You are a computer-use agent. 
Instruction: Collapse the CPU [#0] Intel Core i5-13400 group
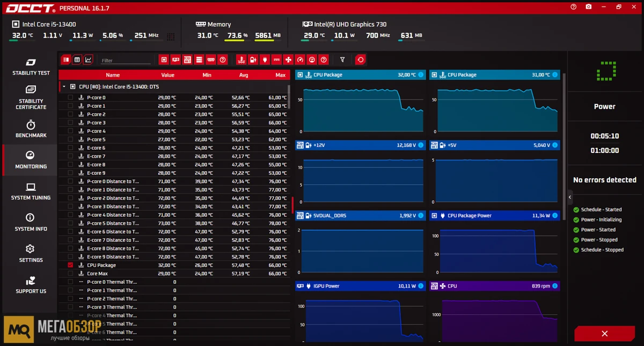tap(64, 86)
